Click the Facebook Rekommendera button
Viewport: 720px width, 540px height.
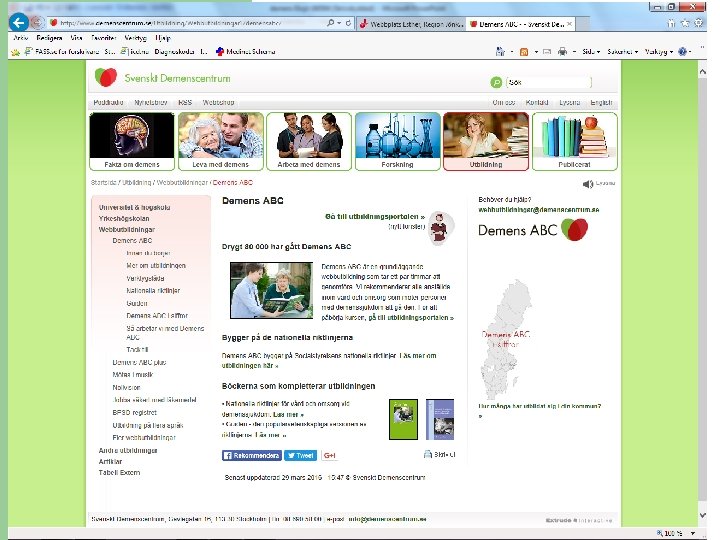point(252,456)
